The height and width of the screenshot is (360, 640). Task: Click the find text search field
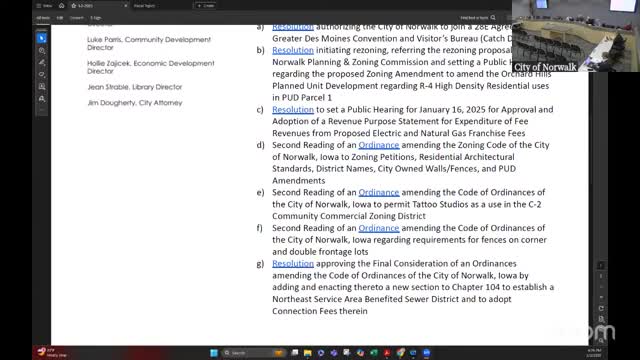[x=478, y=18]
